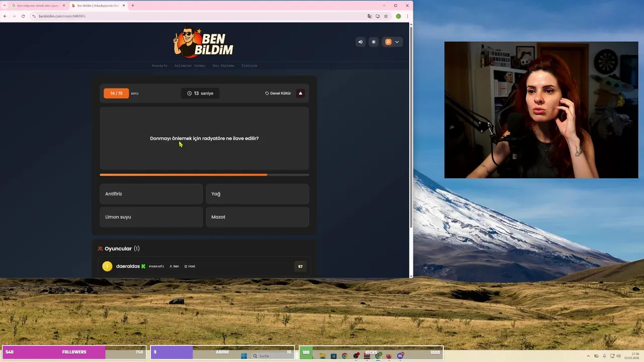The image size is (644, 362).
Task: Go to Anasayfa nav link
Action: click(x=159, y=66)
